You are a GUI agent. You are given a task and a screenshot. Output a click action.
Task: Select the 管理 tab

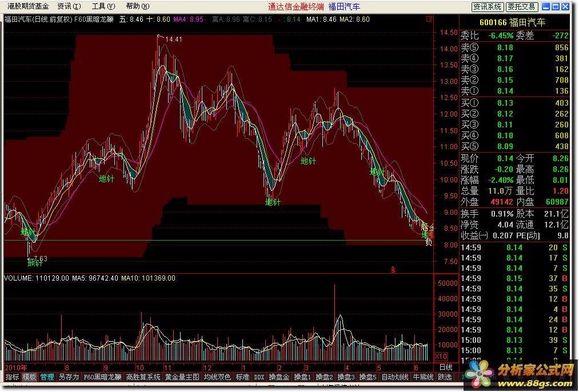[47, 377]
